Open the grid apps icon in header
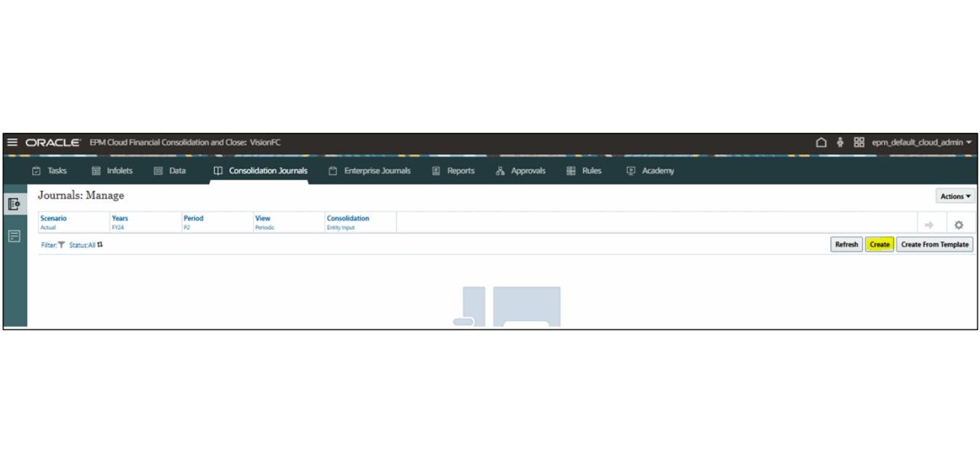 pos(859,142)
